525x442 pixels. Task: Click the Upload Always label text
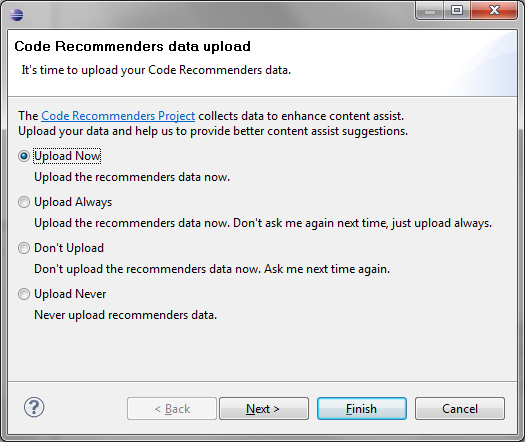tap(73, 202)
